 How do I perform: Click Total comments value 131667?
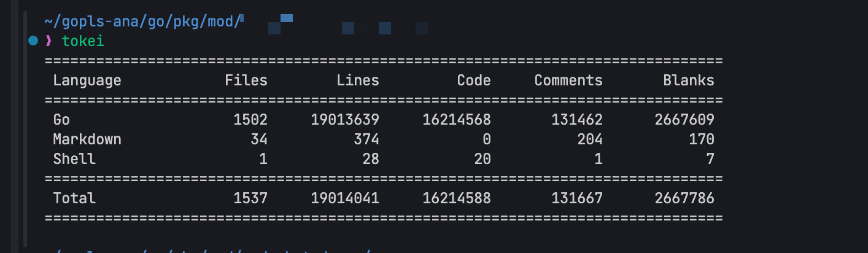coord(577,198)
